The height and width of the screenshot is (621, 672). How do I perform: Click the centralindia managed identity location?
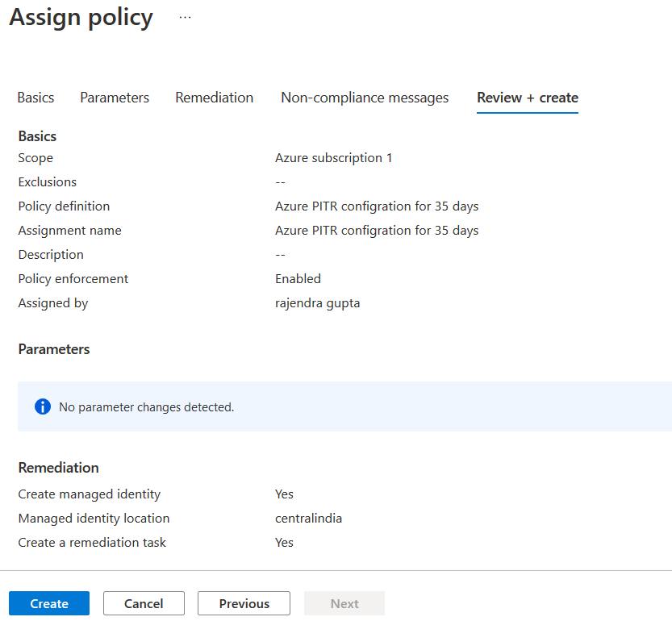[308, 519]
